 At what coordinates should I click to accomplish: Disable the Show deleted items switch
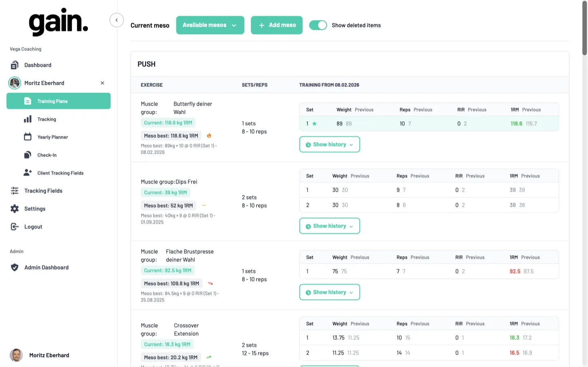(318, 25)
